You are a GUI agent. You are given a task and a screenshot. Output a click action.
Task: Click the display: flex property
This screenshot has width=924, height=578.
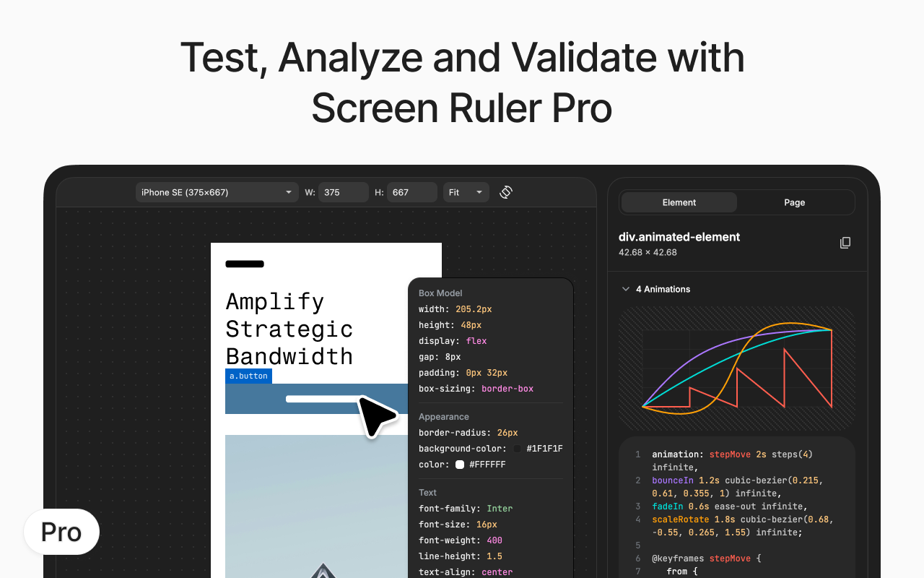tap(453, 341)
